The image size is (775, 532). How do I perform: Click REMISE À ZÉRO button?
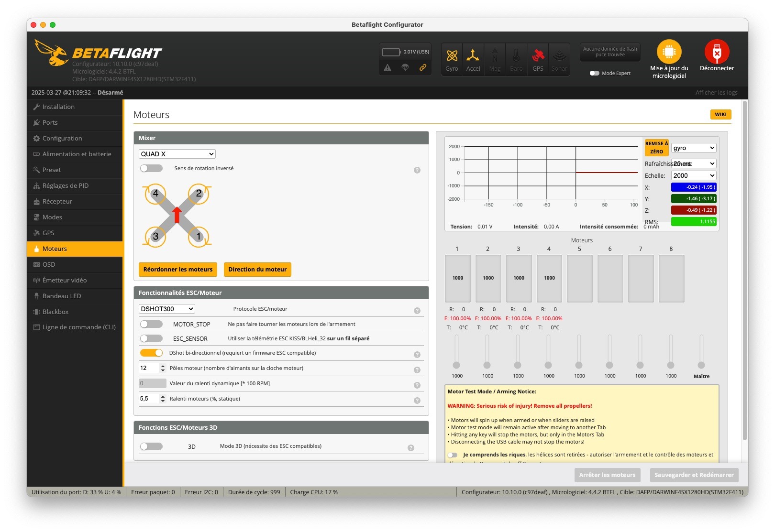pyautogui.click(x=656, y=147)
